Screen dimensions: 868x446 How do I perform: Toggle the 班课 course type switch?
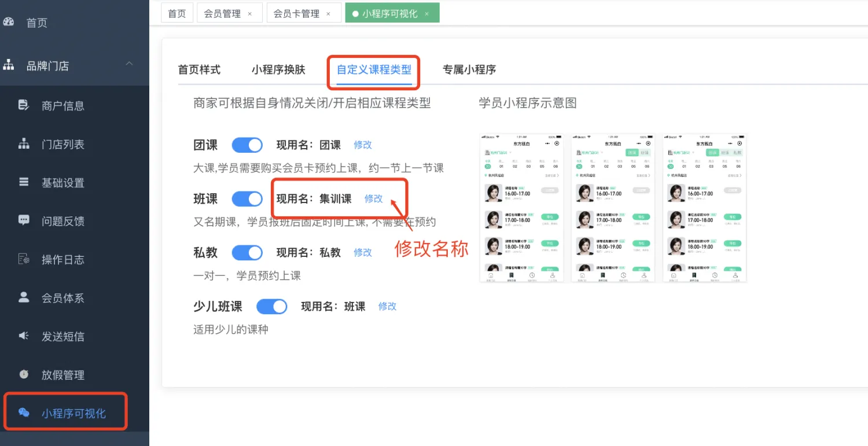click(x=247, y=199)
